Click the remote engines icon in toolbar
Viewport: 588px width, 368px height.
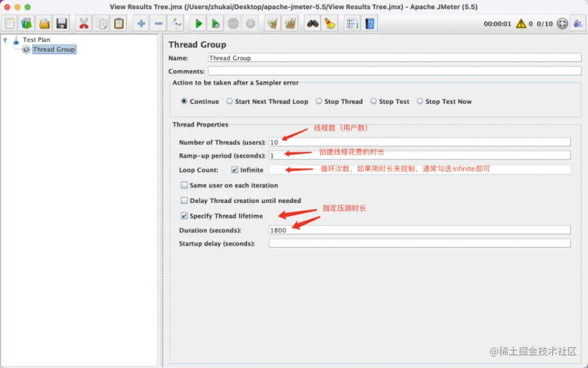point(562,23)
